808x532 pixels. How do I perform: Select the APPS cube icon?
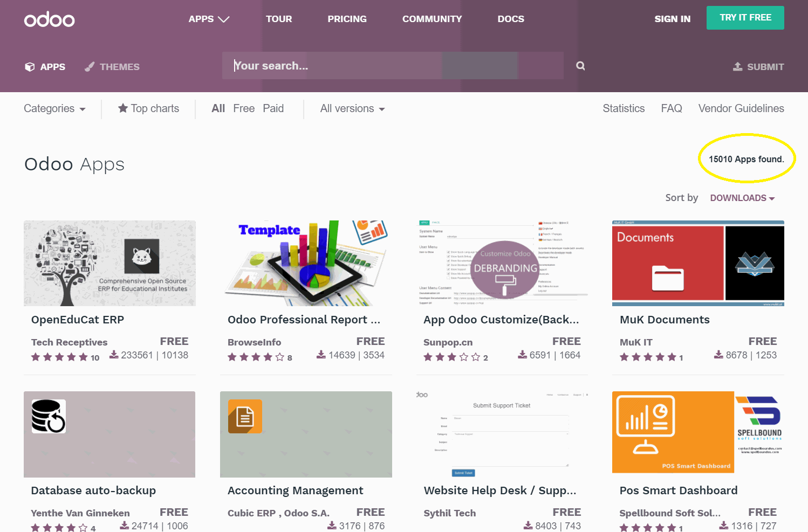[x=30, y=66]
